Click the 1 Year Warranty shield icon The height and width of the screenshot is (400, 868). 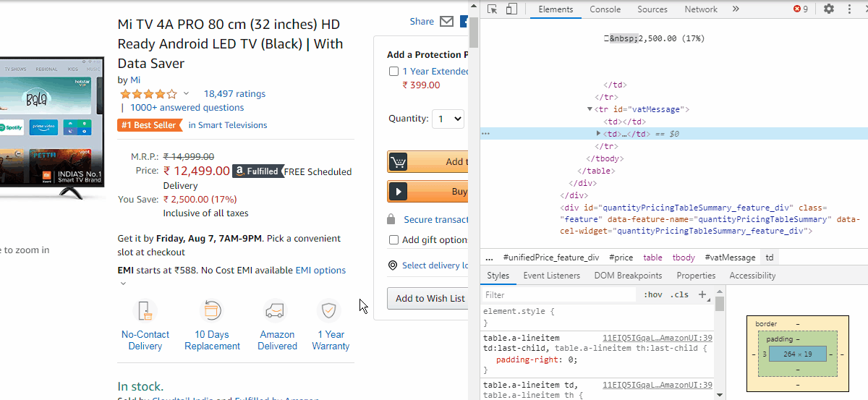click(329, 311)
